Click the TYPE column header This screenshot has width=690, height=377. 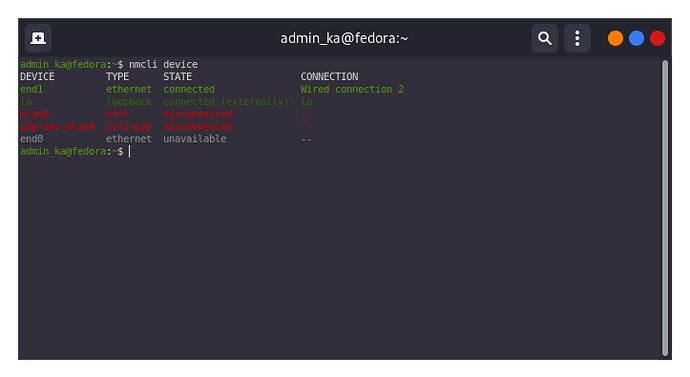pyautogui.click(x=117, y=77)
